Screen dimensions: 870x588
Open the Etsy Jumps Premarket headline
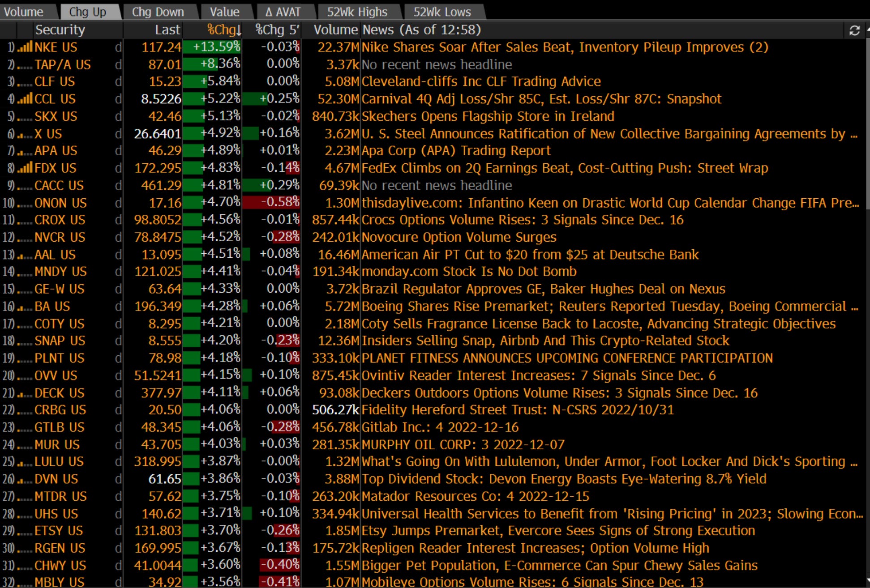coord(558,531)
